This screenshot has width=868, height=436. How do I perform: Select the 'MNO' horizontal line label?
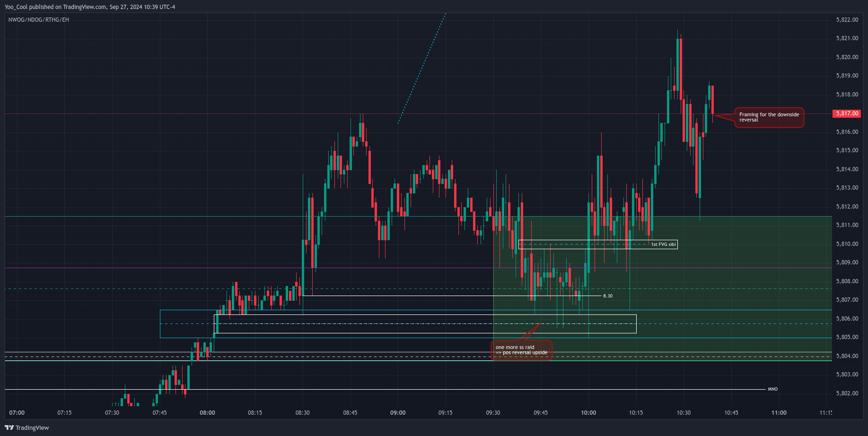click(x=772, y=389)
